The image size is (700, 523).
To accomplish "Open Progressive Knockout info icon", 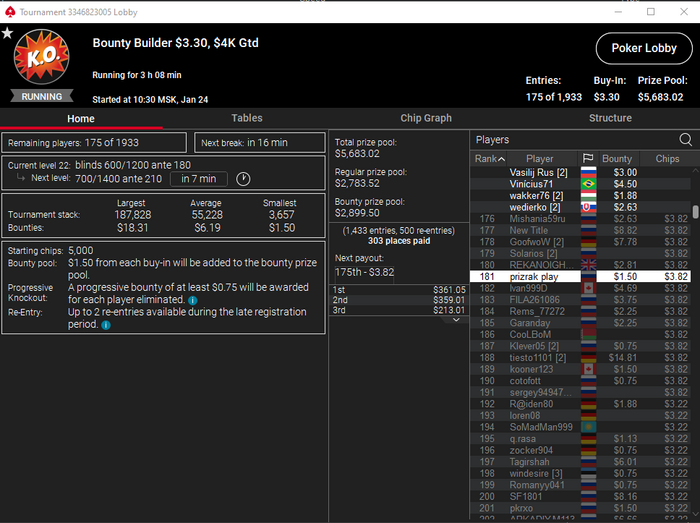I will pos(193,300).
